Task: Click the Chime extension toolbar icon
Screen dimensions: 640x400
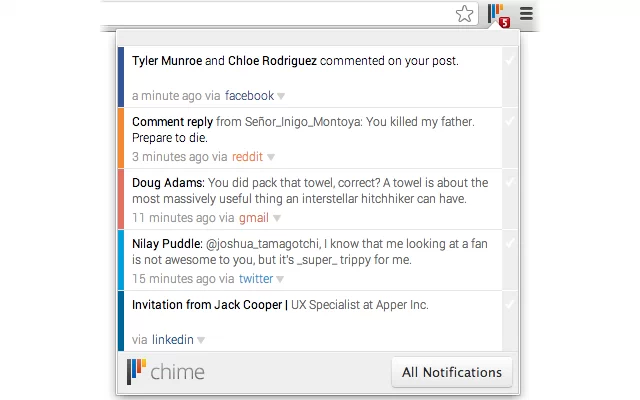Action: pyautogui.click(x=496, y=14)
